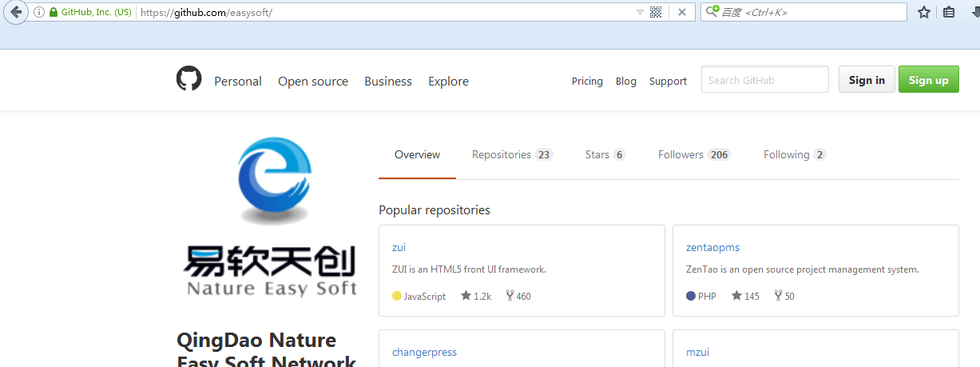Go back using browser back arrow
The width and height of the screenshot is (980, 367).
coord(15,12)
